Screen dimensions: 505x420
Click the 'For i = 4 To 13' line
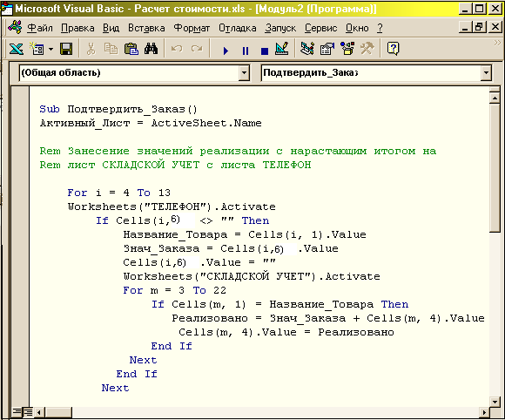click(x=118, y=193)
